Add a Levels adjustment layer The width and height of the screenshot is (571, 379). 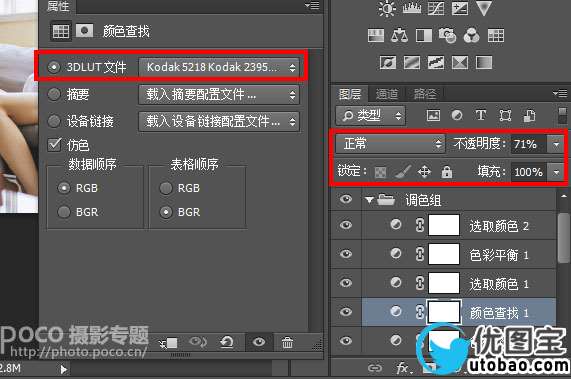coord(411,8)
